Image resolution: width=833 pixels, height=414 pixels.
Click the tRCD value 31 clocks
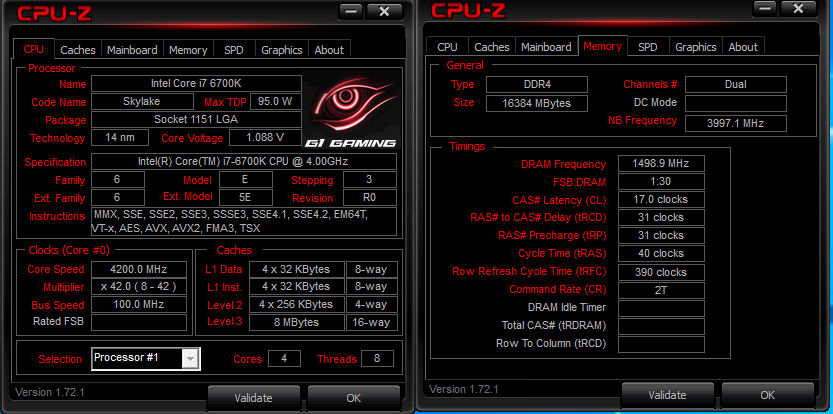pos(661,217)
